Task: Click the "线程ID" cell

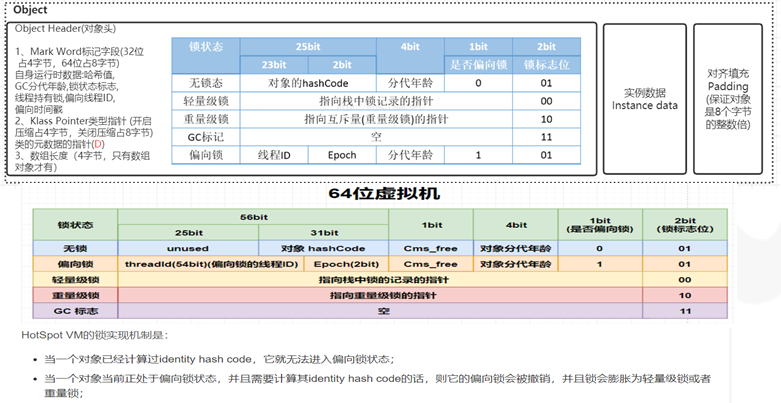Action: (x=274, y=155)
